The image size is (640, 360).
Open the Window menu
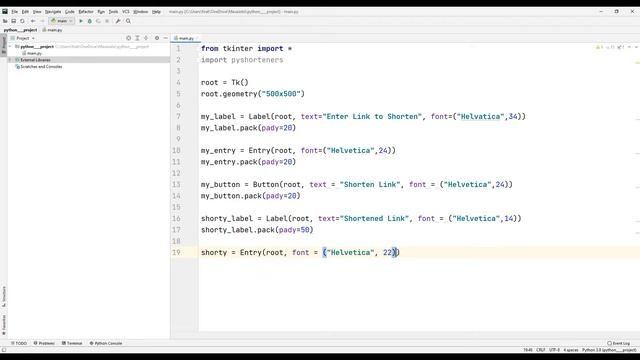coord(141,12)
